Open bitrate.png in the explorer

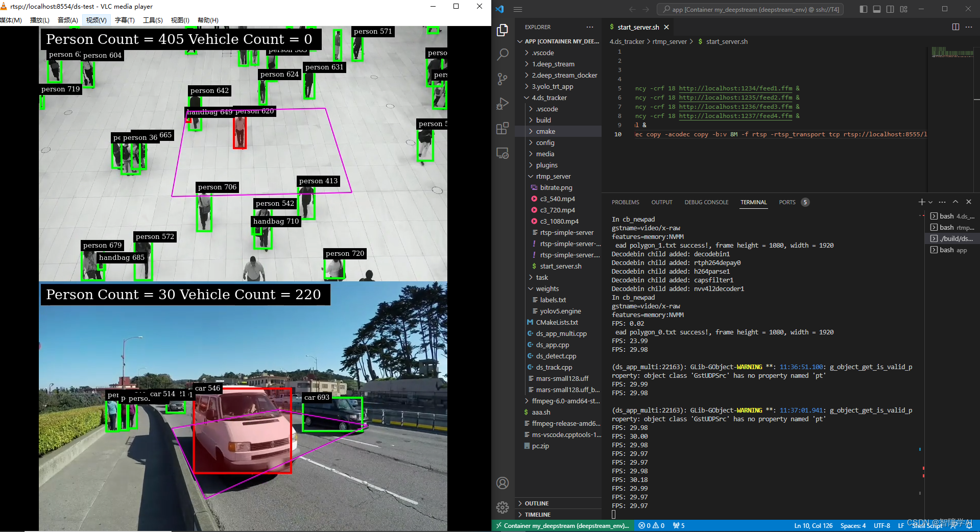(558, 188)
